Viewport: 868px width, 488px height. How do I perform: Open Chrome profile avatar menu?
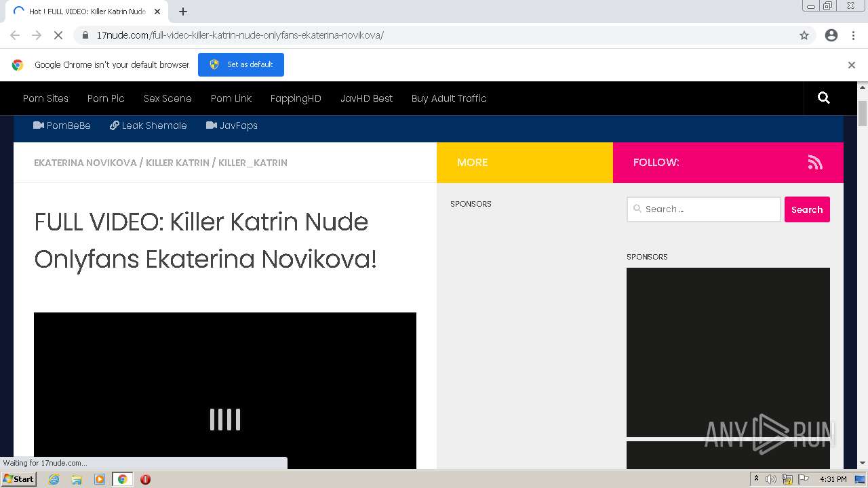pyautogui.click(x=831, y=35)
